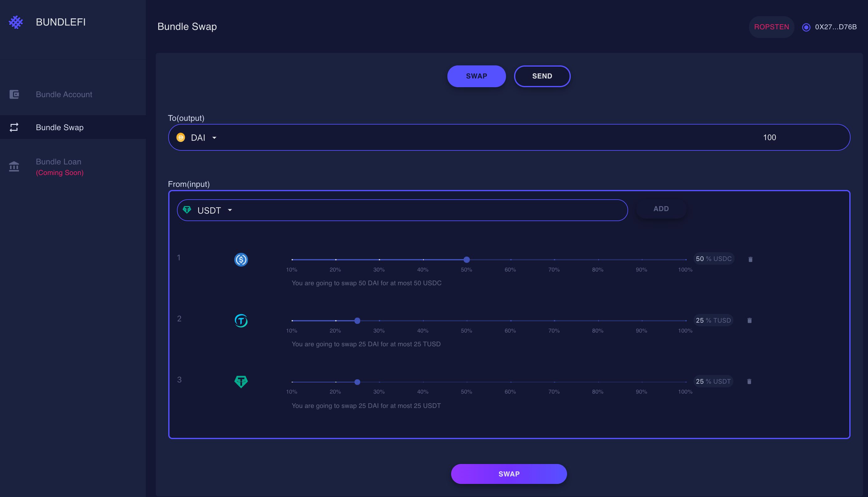This screenshot has height=497, width=868.
Task: Click the 70% label on USDT slider
Action: coord(554,392)
